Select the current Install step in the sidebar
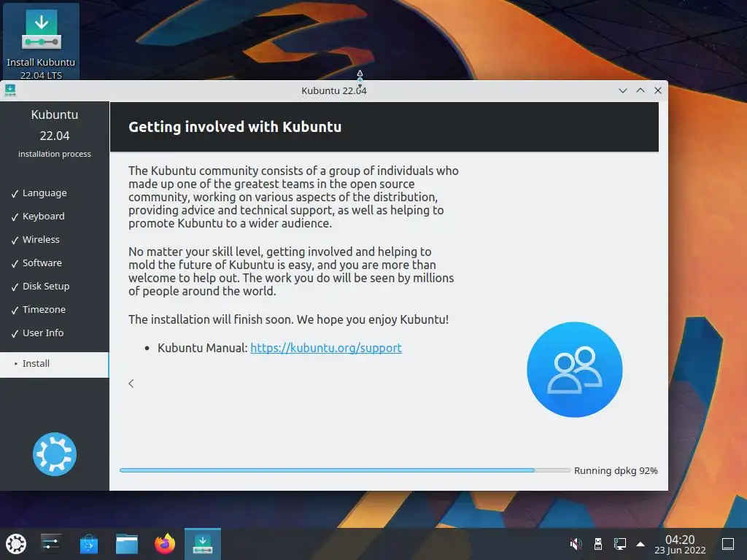747x560 pixels. click(x=54, y=365)
